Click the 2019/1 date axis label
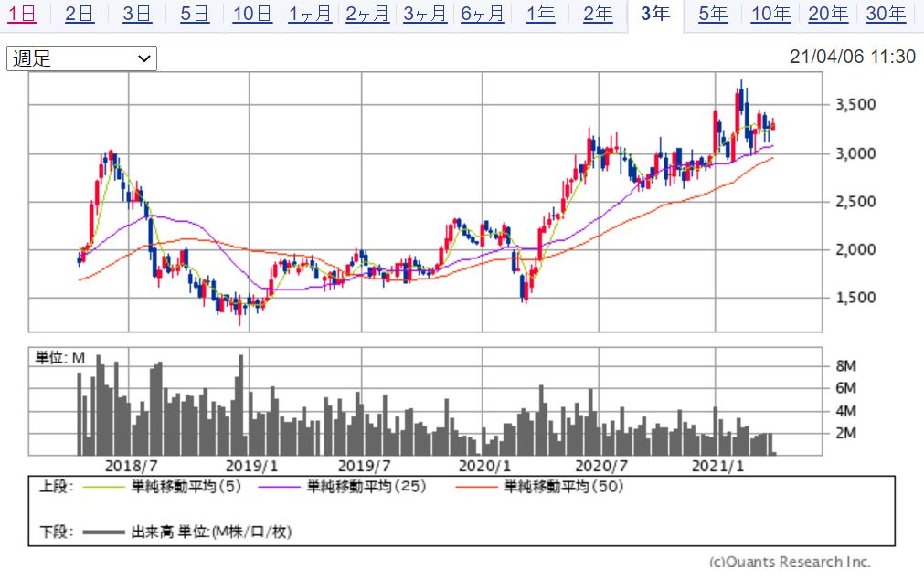 pyautogui.click(x=251, y=466)
